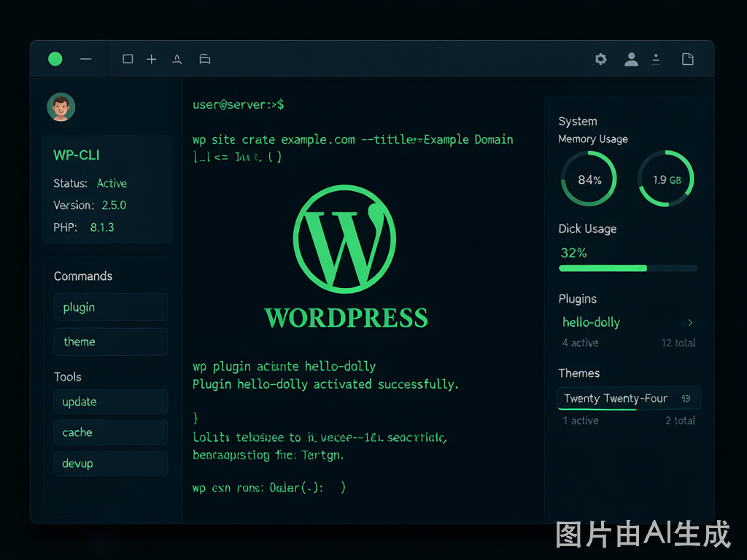Click the hello-dolly plugin name

[591, 322]
